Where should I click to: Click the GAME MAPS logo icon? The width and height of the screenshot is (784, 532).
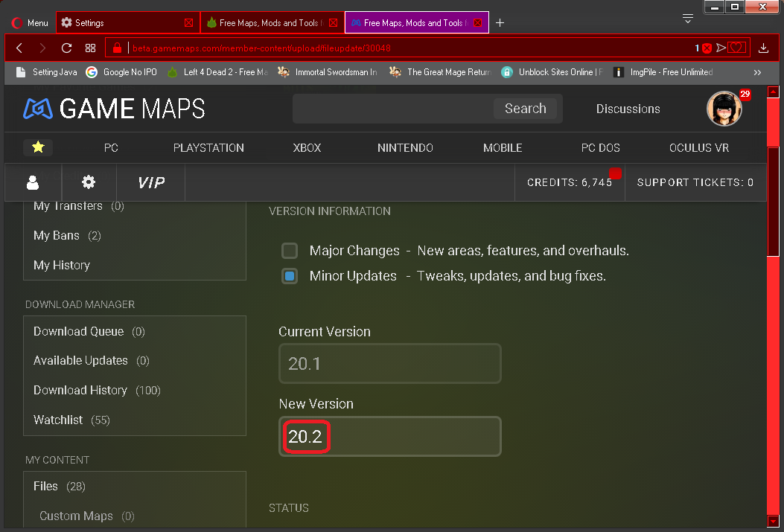[x=37, y=109]
